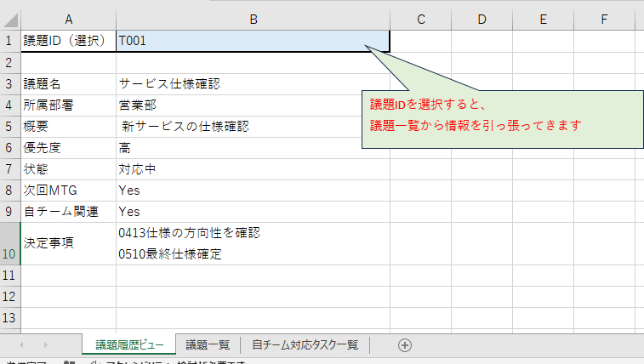Switch to the 議題一覧 sheet tab
The width and height of the screenshot is (644, 364).
point(208,344)
